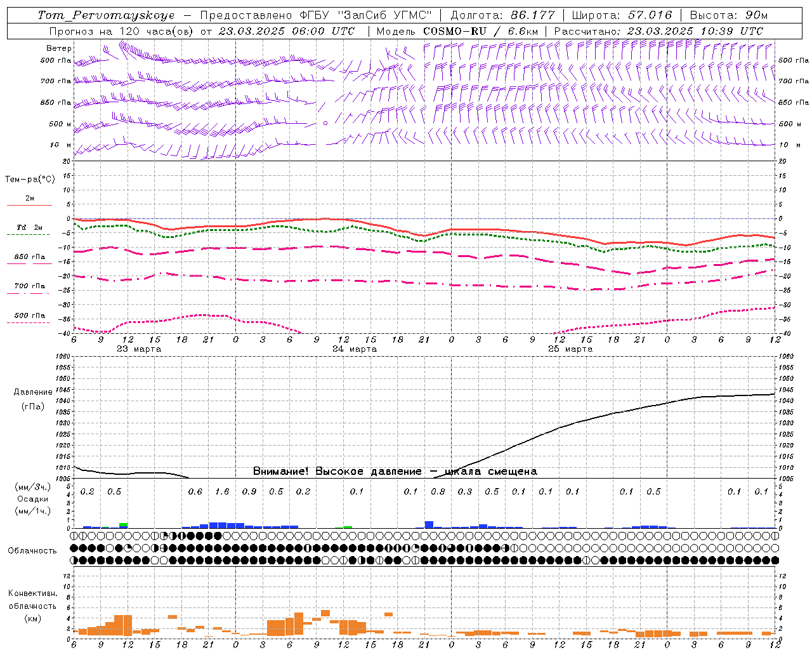Click the 0.3 precipitation value
Screen dimensions: 812x650
click(x=465, y=492)
